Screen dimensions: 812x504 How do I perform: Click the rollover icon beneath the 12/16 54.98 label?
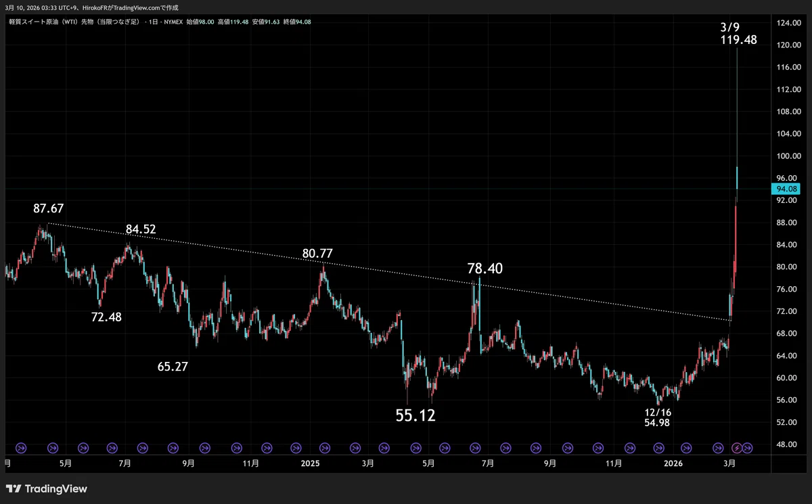point(658,447)
